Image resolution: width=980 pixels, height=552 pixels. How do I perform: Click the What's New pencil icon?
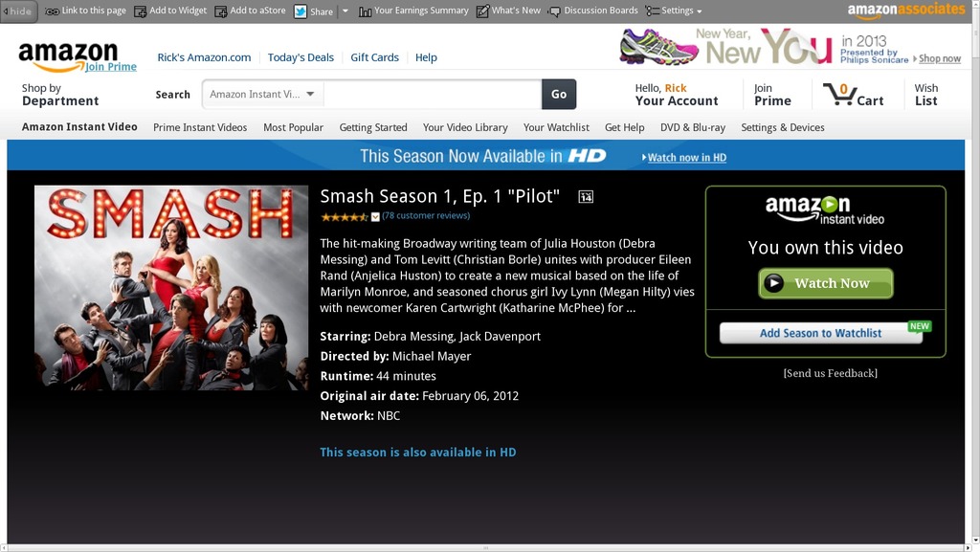[482, 11]
